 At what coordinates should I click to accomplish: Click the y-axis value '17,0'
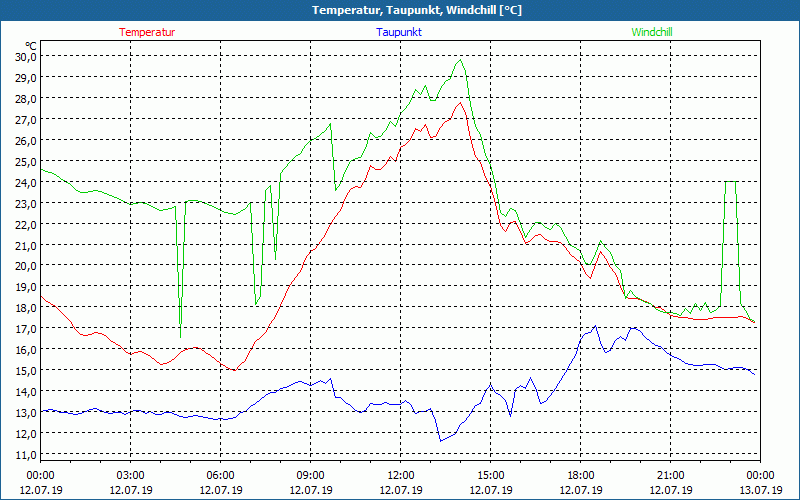(26, 328)
